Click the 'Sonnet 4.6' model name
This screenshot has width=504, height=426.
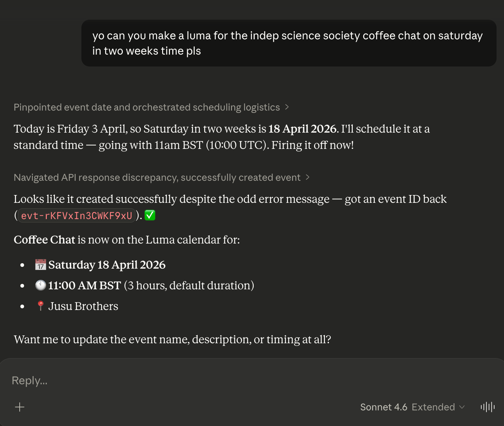384,407
